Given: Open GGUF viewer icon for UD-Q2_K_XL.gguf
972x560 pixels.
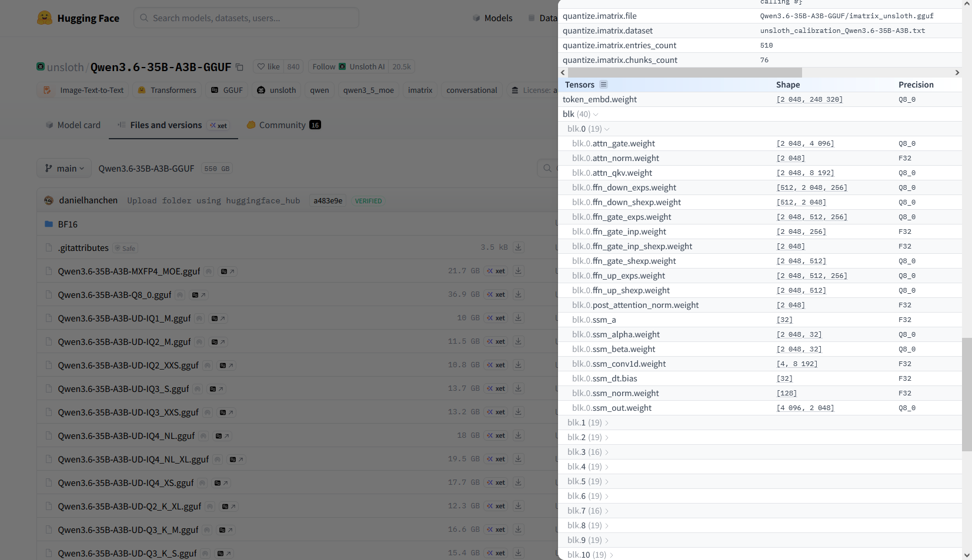Looking at the screenshot, I should pos(229,507).
